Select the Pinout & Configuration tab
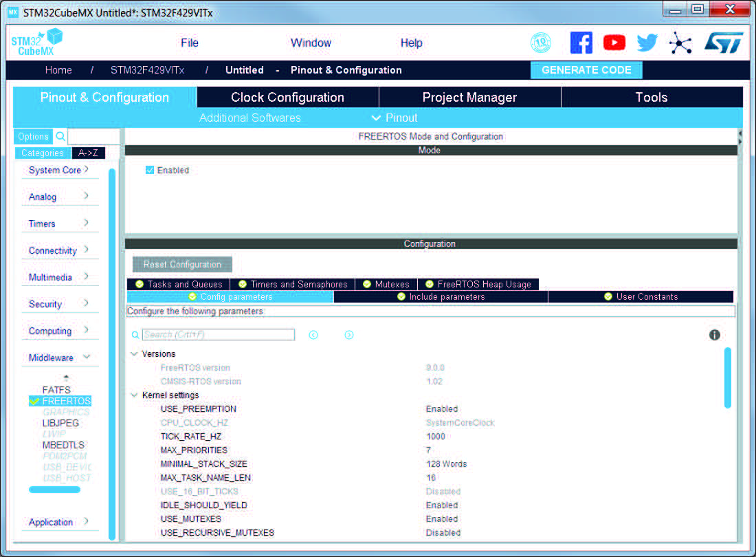The image size is (756, 557). [104, 98]
